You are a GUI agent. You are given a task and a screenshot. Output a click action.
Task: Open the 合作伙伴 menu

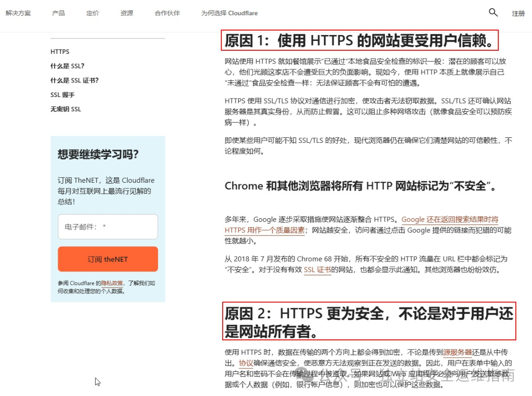tap(167, 13)
